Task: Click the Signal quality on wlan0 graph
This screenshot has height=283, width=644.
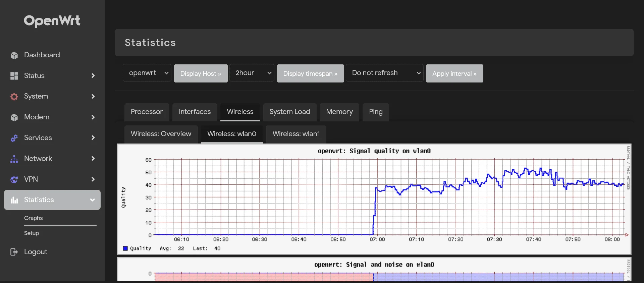Action: [374, 199]
